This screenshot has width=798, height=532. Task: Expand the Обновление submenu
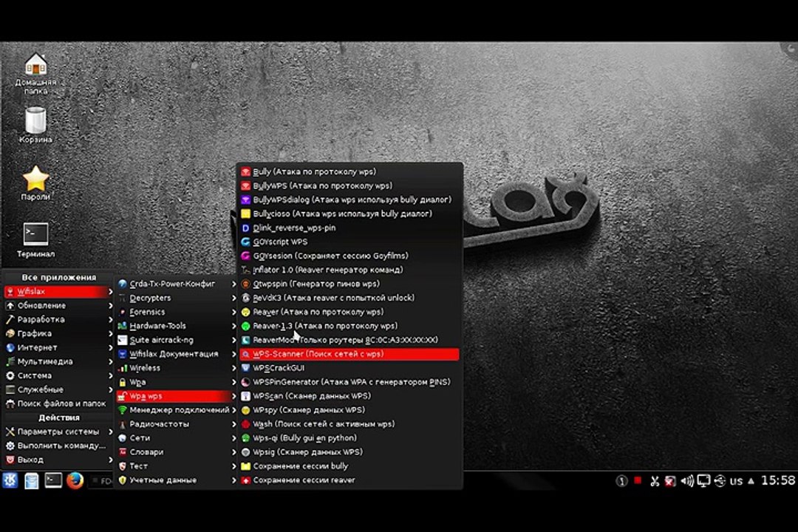point(58,305)
